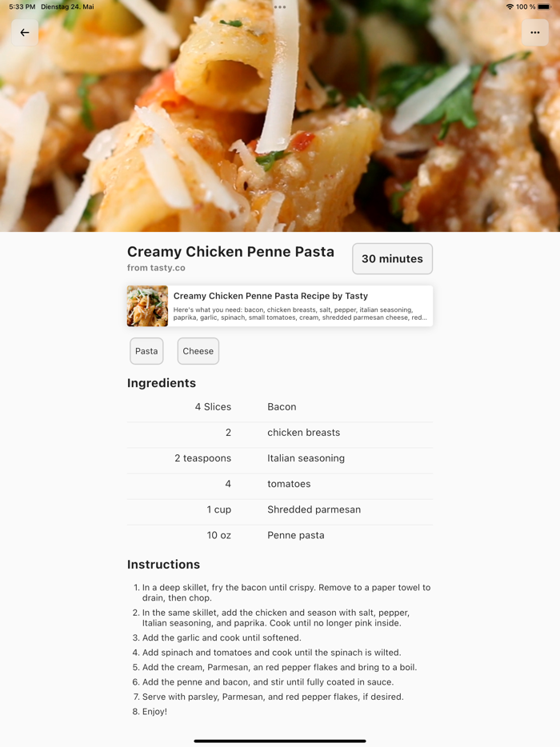The image size is (560, 747).
Task: Select the Italian seasoning ingredient row
Action: (x=280, y=458)
